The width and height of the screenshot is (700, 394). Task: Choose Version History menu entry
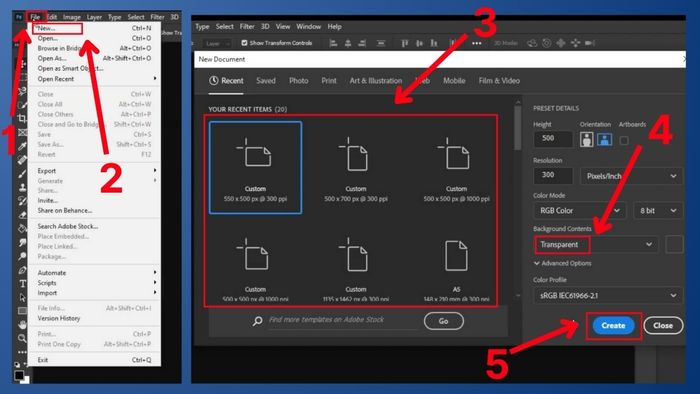[94, 318]
